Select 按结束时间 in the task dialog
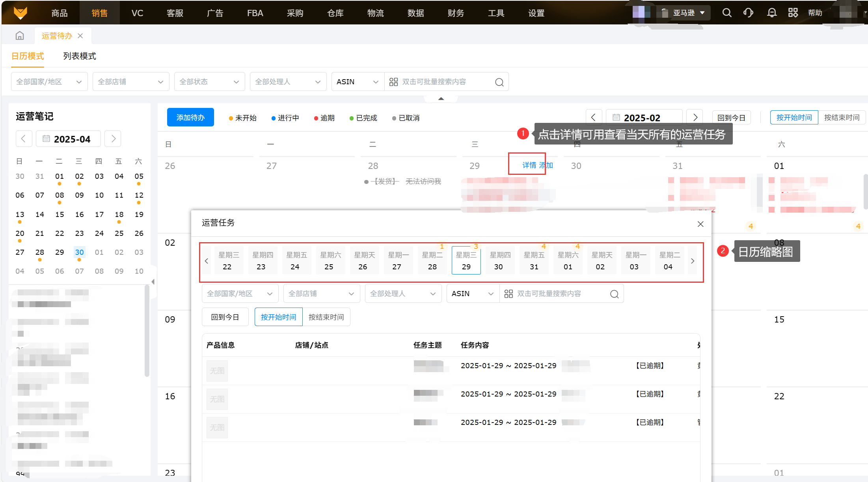This screenshot has height=482, width=868. (x=326, y=317)
